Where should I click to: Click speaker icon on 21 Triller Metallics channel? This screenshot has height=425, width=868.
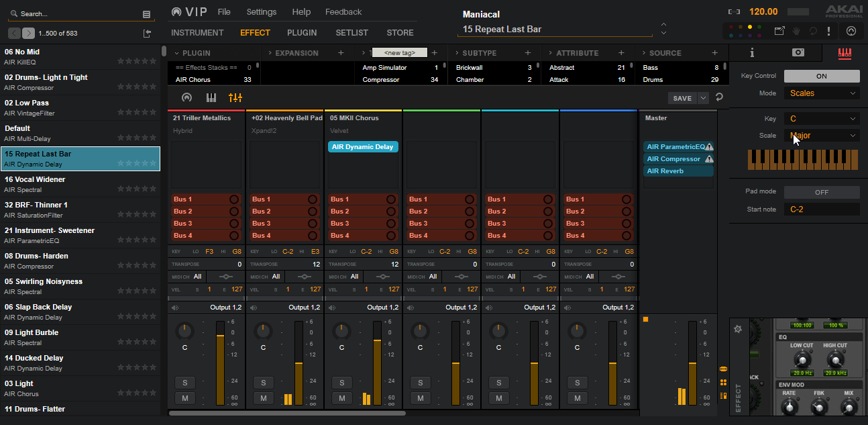[x=175, y=308]
